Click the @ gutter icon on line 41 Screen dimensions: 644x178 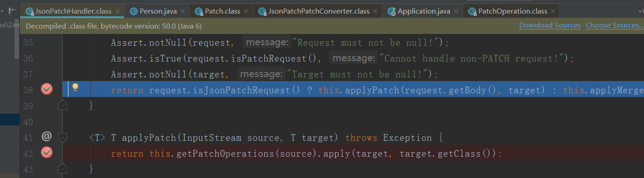(x=46, y=136)
